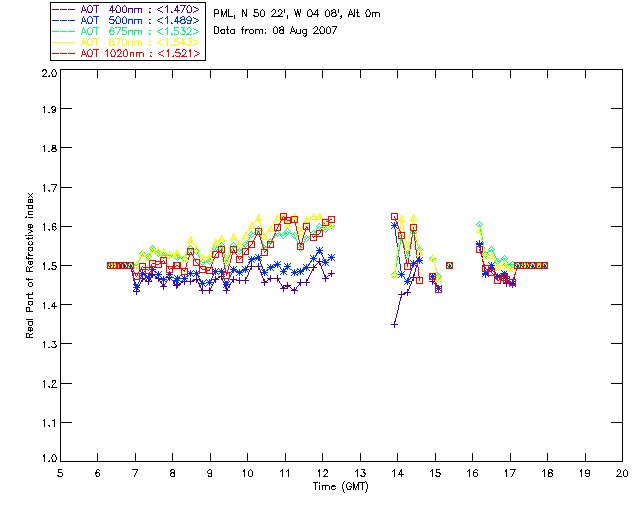Click the y-axis label 1.8

tap(49, 148)
